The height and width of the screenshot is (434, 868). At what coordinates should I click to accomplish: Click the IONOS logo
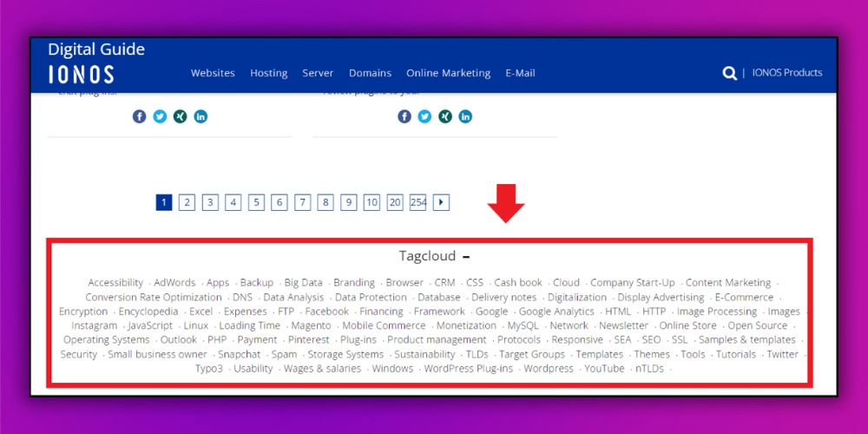tap(82, 75)
